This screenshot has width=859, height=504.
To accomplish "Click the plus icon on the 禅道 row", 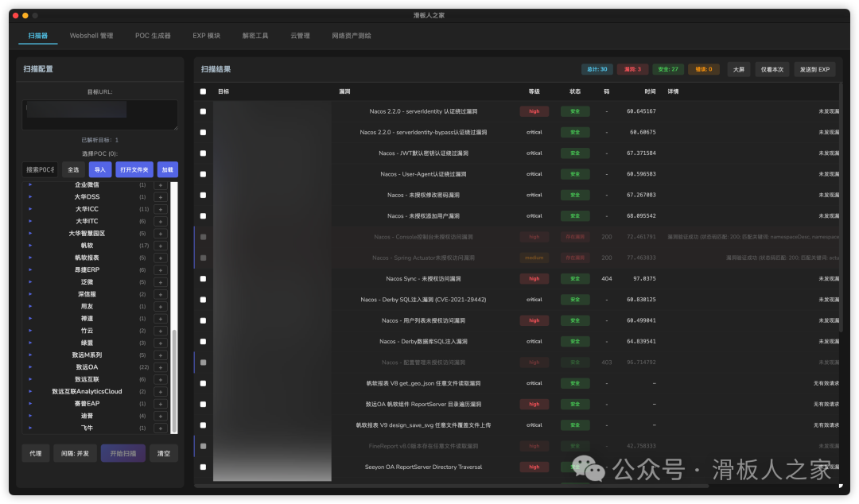I will point(161,319).
